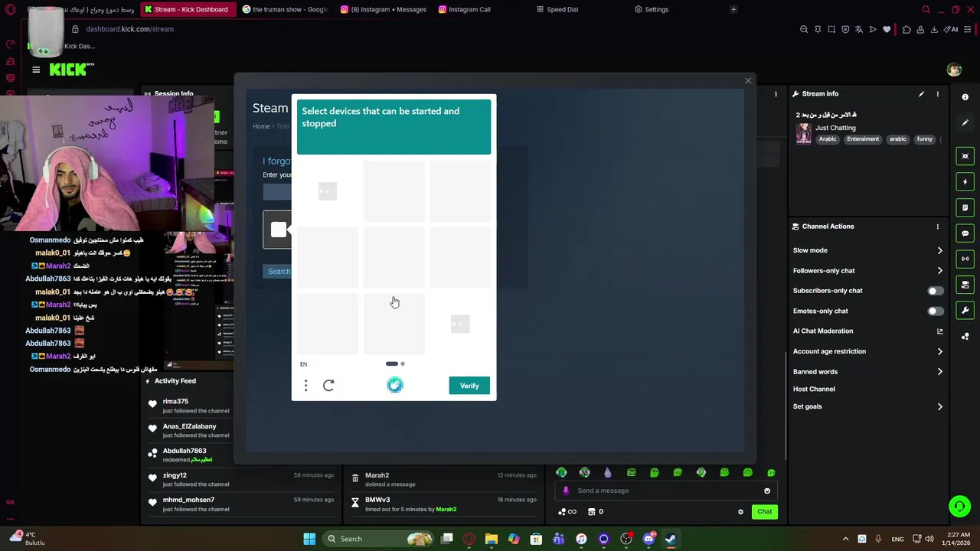Viewport: 980px width, 551px height.
Task: Open OBS Studio from the taskbar
Action: 626,539
